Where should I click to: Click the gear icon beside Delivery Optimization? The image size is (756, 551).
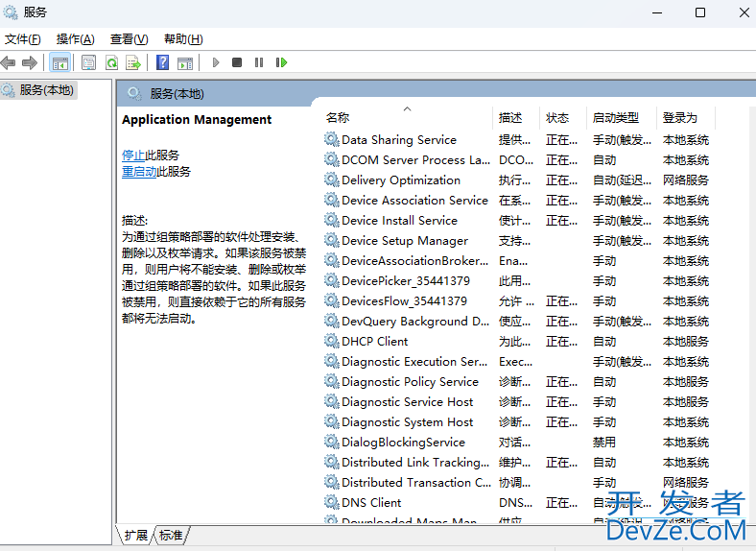(332, 180)
